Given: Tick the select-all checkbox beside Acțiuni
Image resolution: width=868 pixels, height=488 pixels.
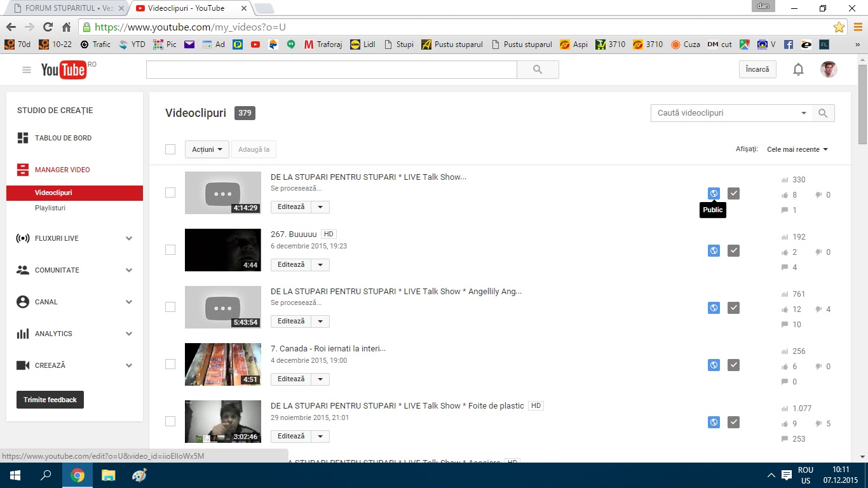Looking at the screenshot, I should tap(170, 149).
